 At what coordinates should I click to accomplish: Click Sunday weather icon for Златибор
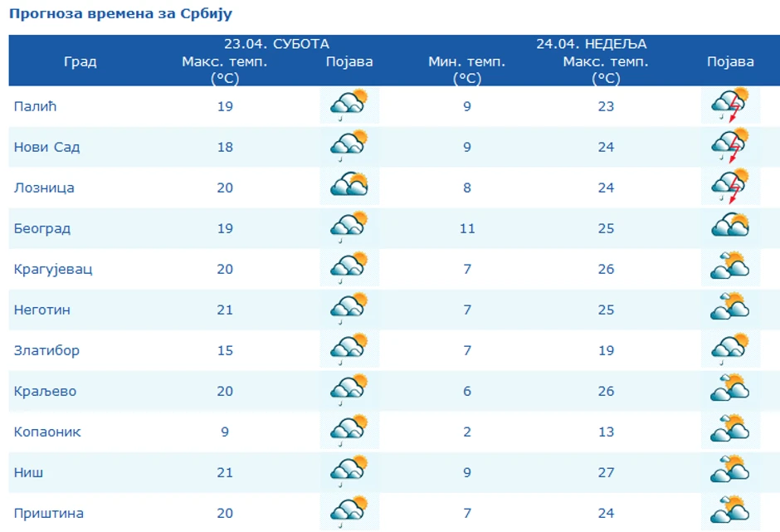730,350
